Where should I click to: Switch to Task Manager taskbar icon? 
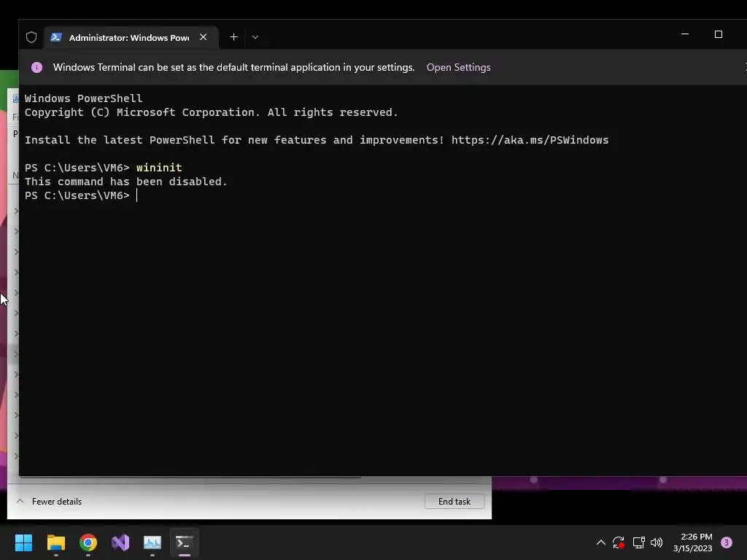152,542
